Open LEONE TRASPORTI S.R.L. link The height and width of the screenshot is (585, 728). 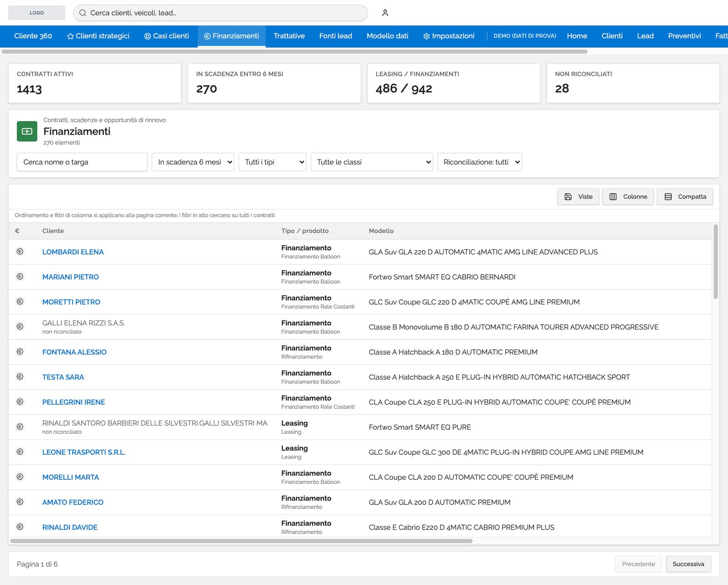(84, 452)
